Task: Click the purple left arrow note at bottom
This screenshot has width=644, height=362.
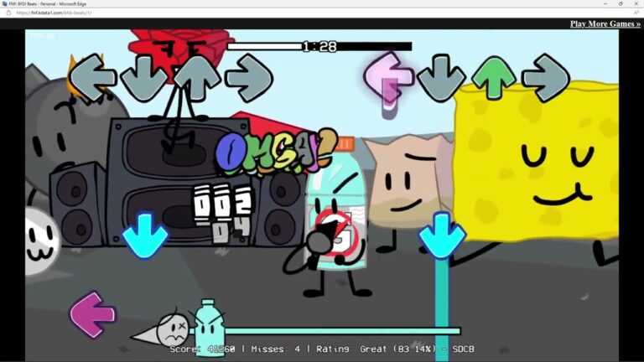Action: [x=92, y=315]
